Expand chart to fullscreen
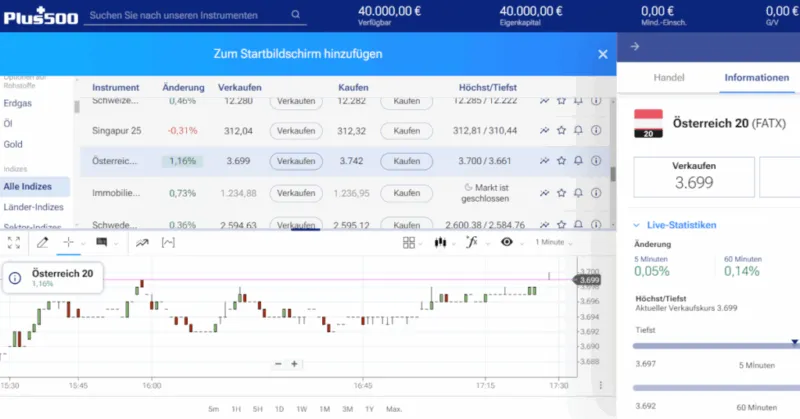This screenshot has width=800, height=419. tap(14, 243)
